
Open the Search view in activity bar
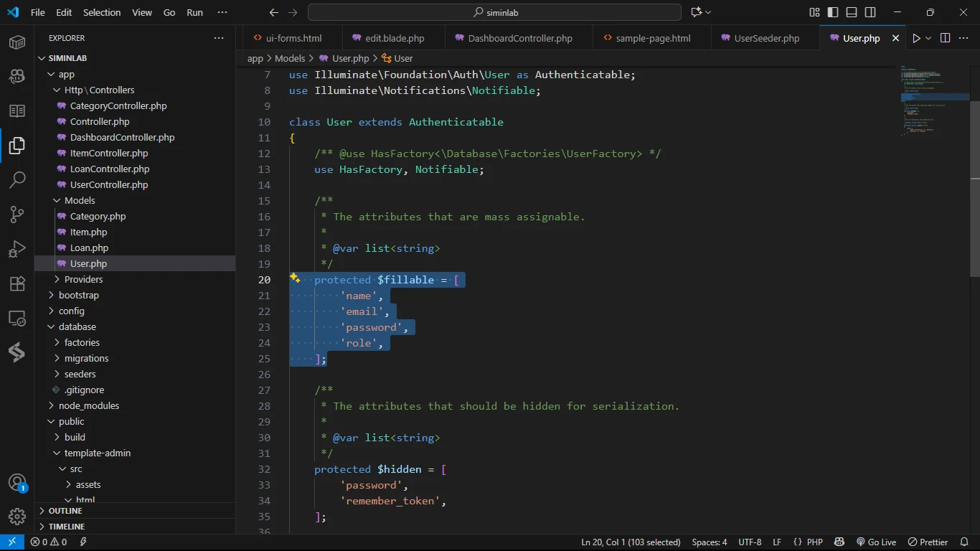pos(17,180)
